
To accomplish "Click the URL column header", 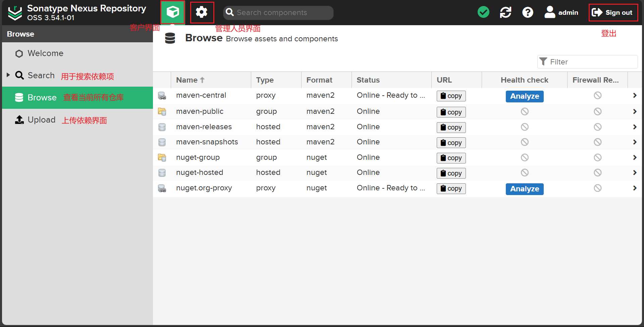I will click(x=457, y=80).
